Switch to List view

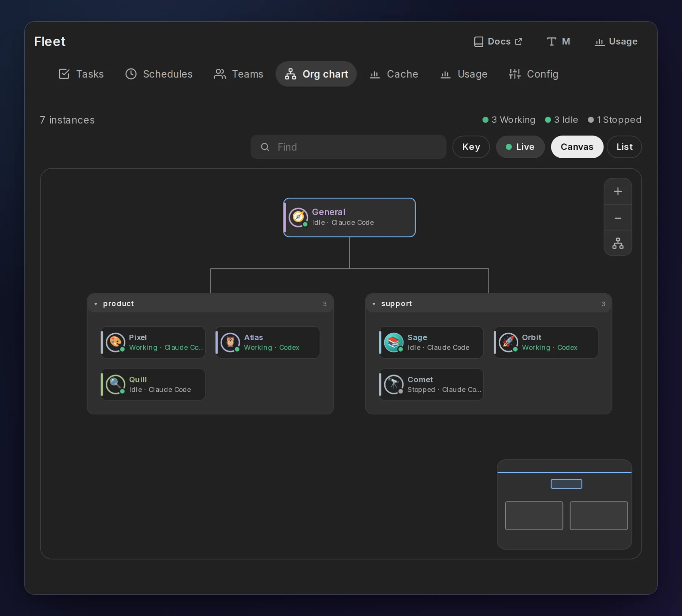tap(624, 147)
